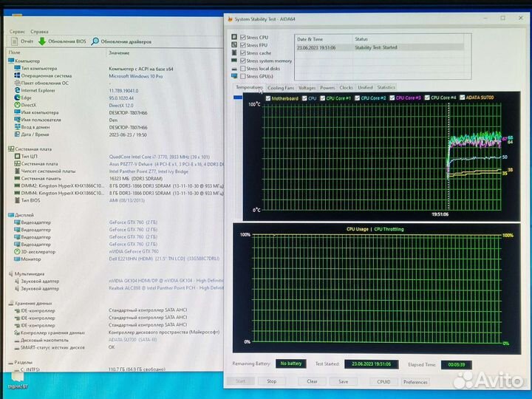Toggle the CPU Core #3 graph checkbox

392,98
